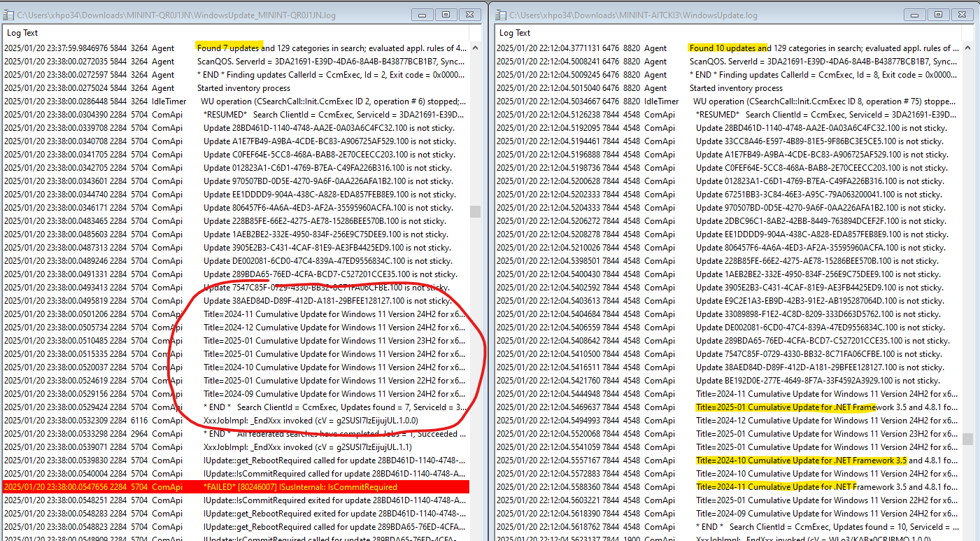Screen dimensions: 980x541
Task: Minimize the MININT-AITCKI3 log window
Action: [x=914, y=14]
